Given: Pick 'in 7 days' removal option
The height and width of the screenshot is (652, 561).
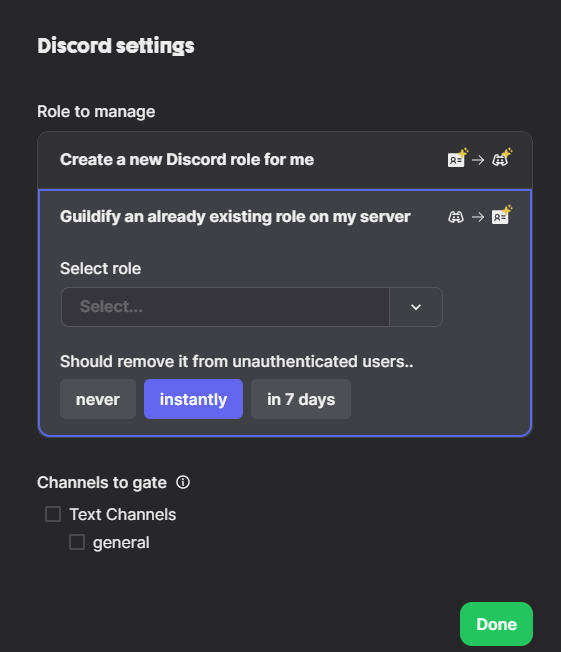Looking at the screenshot, I should [301, 399].
